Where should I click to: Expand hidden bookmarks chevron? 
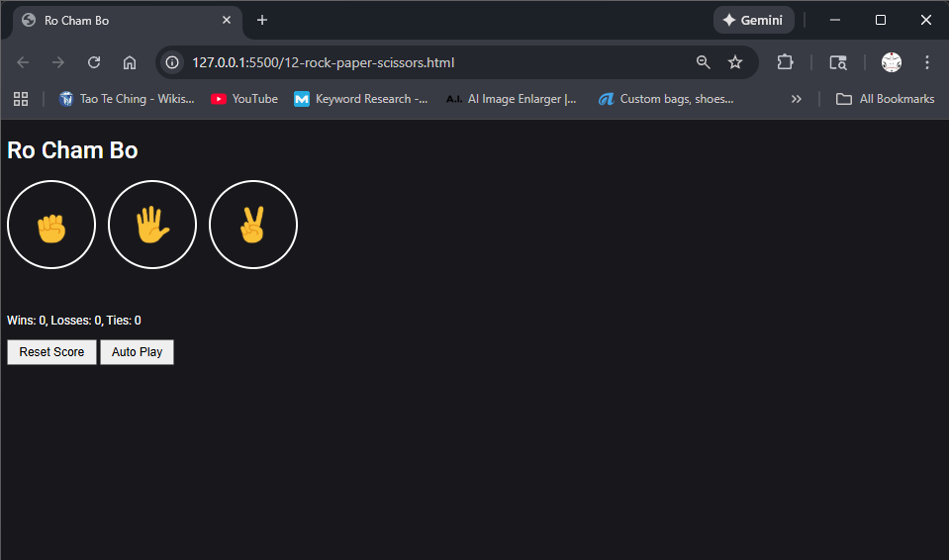click(797, 99)
